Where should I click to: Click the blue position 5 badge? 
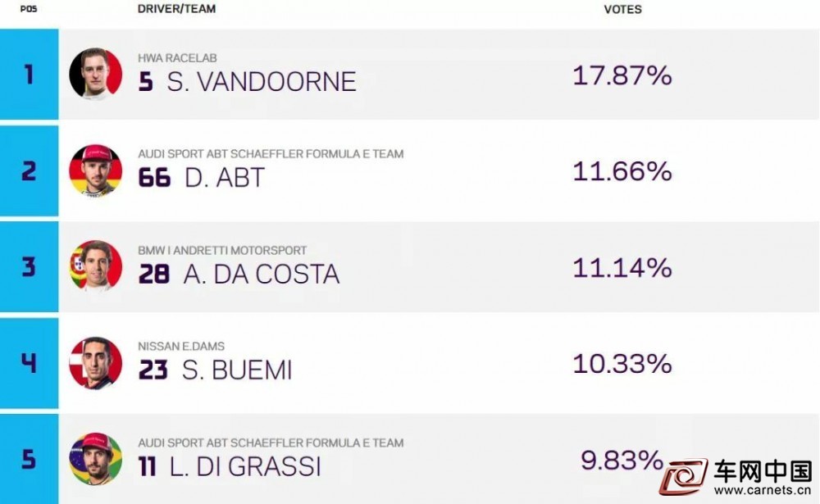[x=30, y=459]
